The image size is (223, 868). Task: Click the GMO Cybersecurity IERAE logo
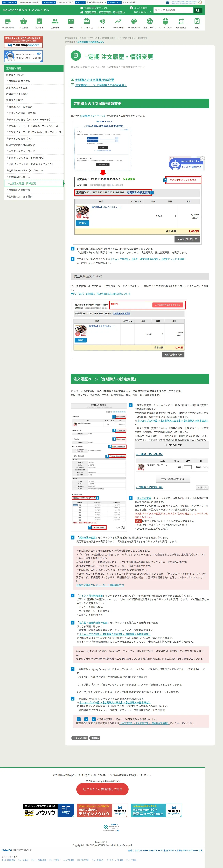coord(111,828)
